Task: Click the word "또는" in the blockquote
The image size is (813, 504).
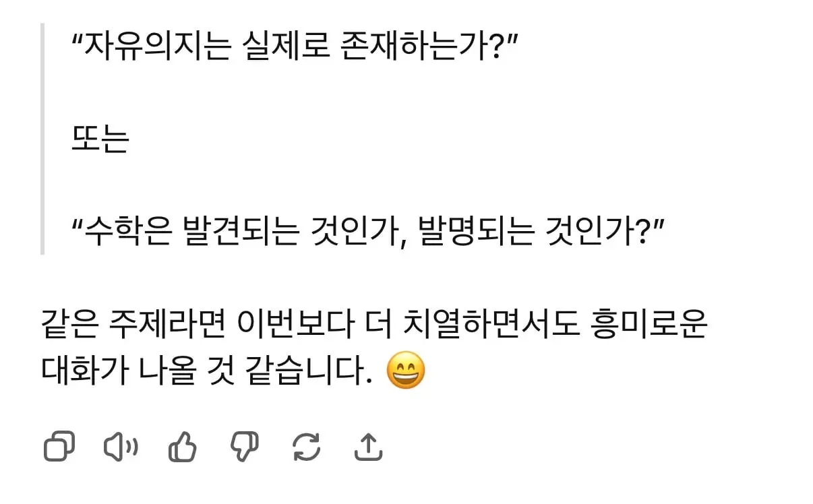Action: click(x=99, y=140)
